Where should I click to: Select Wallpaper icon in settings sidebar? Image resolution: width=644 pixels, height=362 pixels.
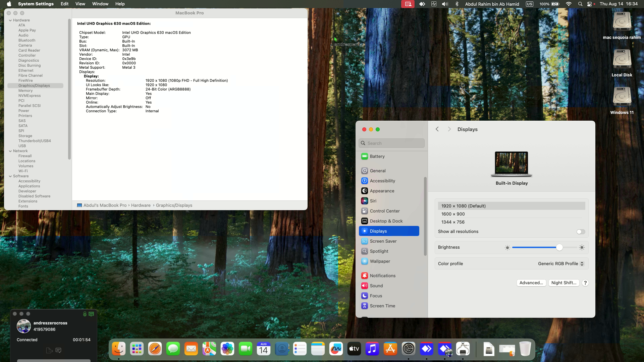click(x=365, y=261)
